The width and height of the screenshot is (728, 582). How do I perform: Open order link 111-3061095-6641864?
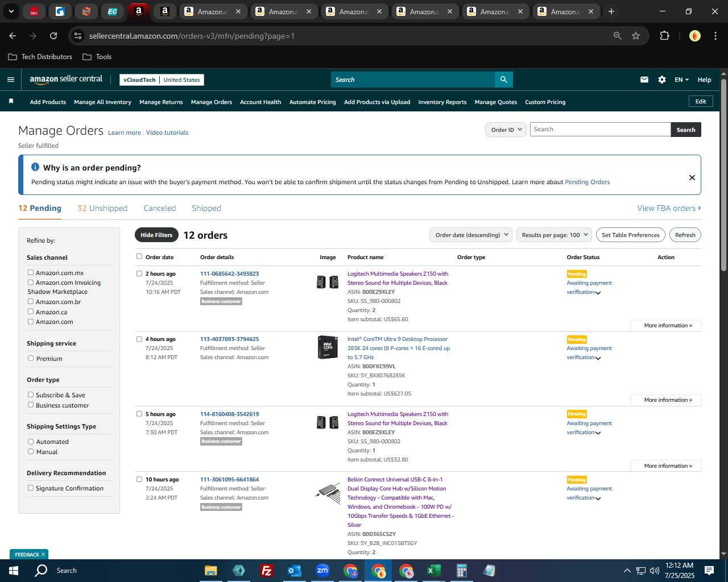229,479
